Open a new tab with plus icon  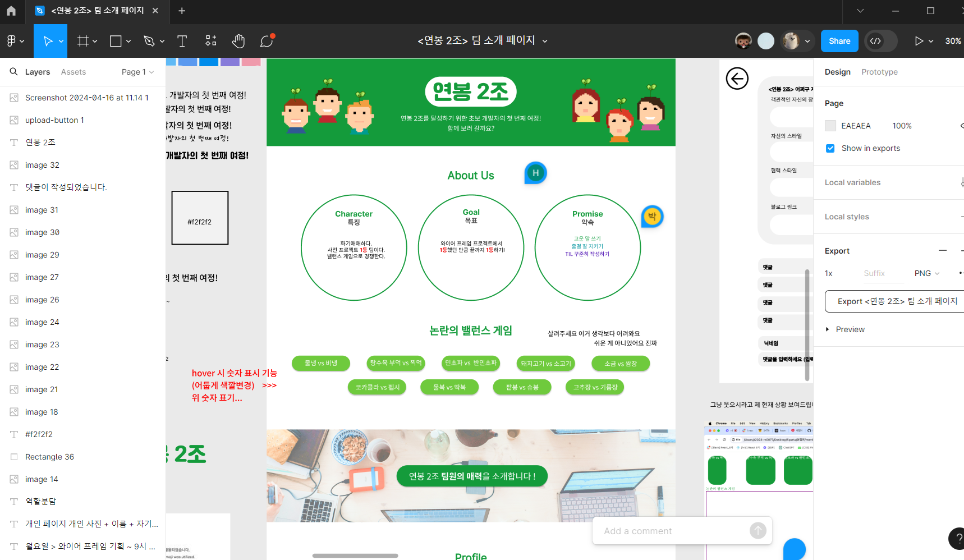coord(182,11)
